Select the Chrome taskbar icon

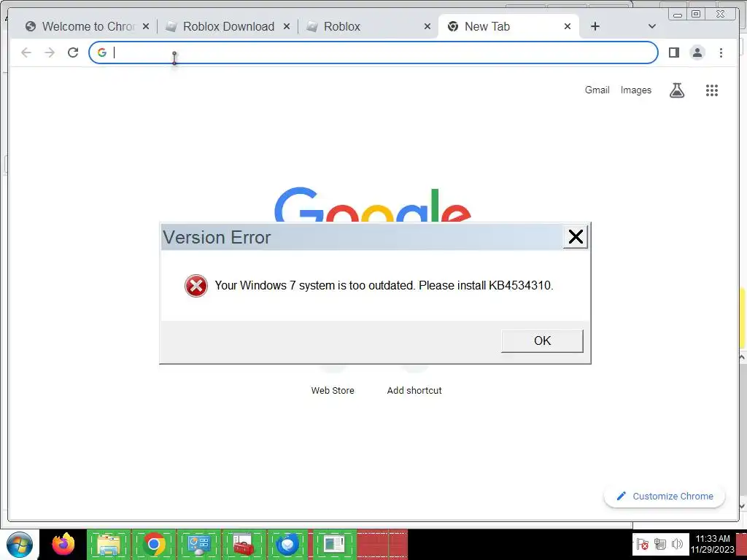coord(153,544)
